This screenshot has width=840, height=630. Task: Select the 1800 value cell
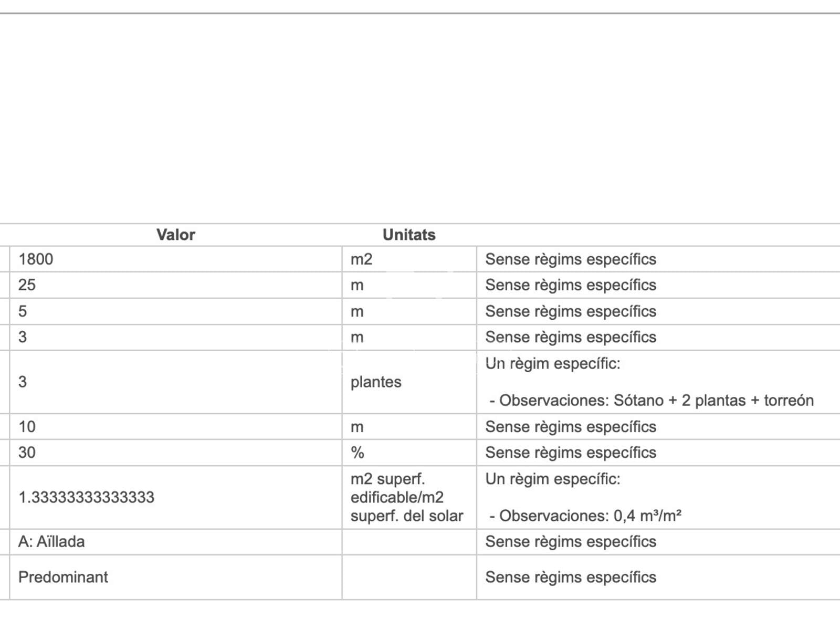click(x=176, y=259)
